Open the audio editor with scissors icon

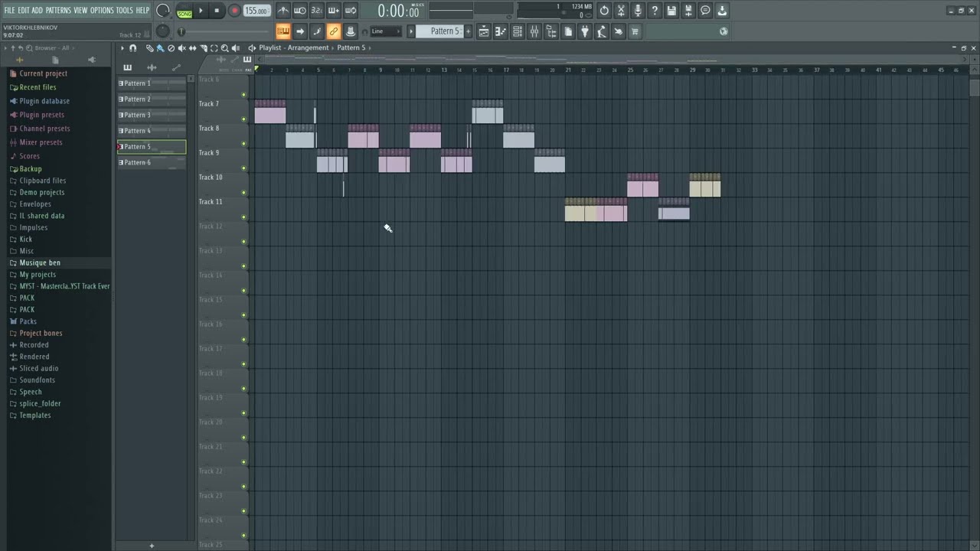(x=621, y=11)
